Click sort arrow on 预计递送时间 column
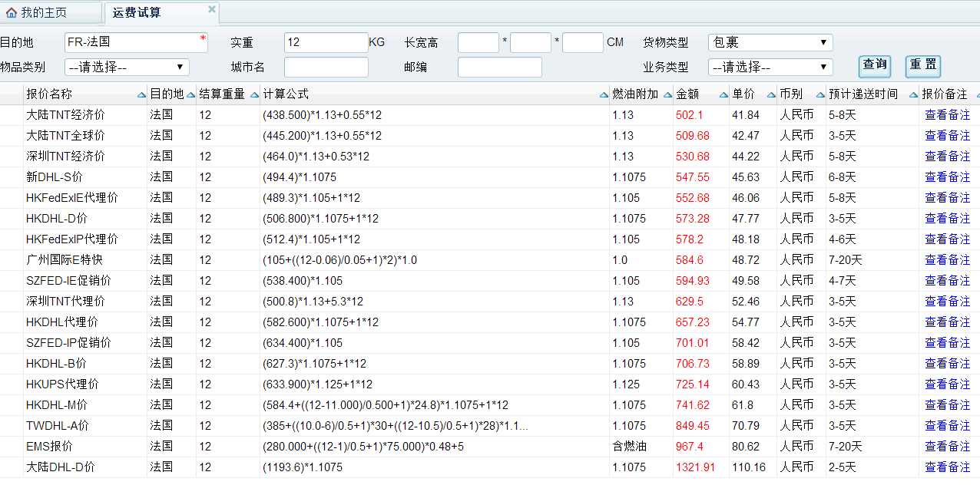 [x=913, y=94]
